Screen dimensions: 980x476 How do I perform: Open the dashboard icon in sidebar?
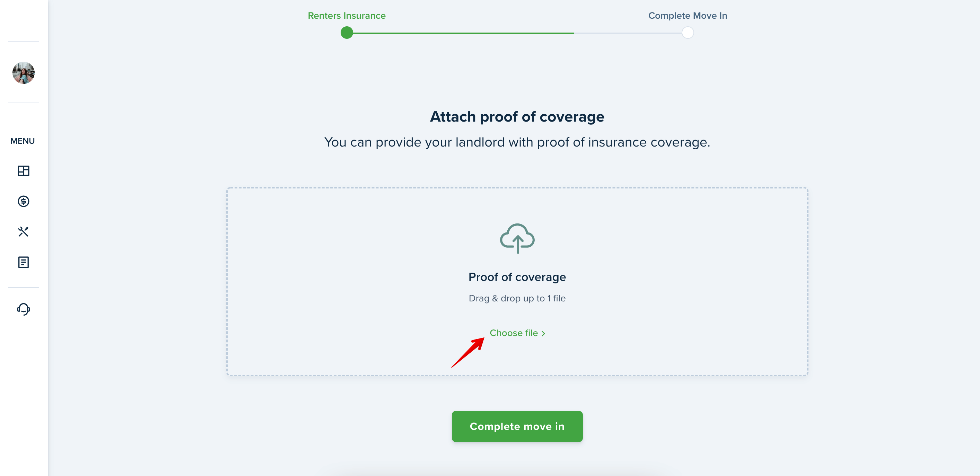(x=23, y=171)
